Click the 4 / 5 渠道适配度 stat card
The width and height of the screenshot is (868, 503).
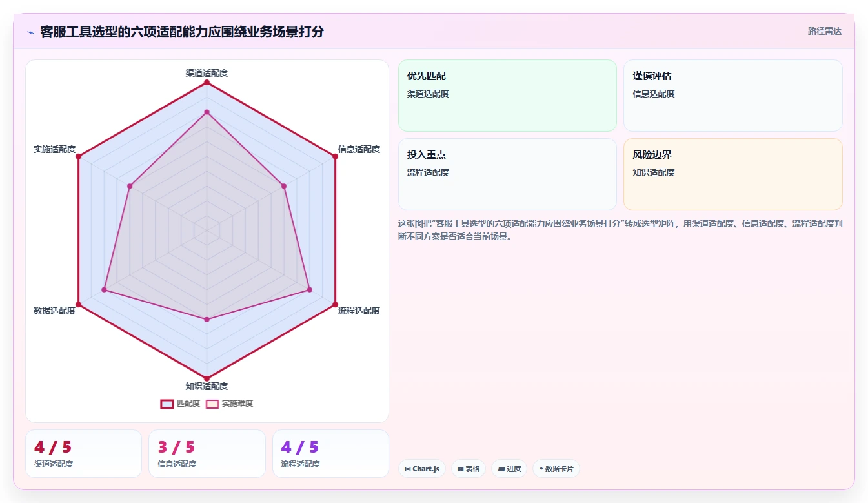[x=83, y=453]
